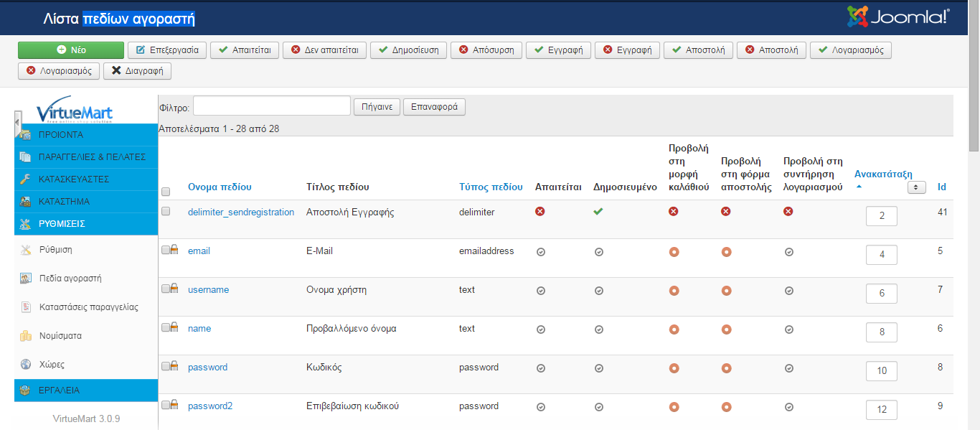Click the Δεν απαιτείται toolbar button
The width and height of the screenshot is (980, 430).
pos(325,50)
